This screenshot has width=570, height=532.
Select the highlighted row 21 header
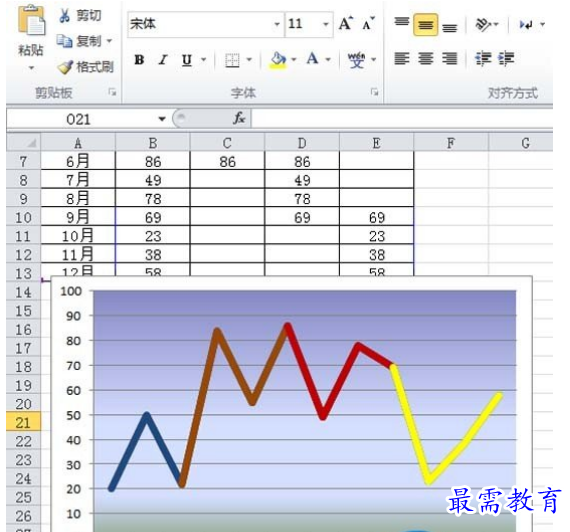23,422
